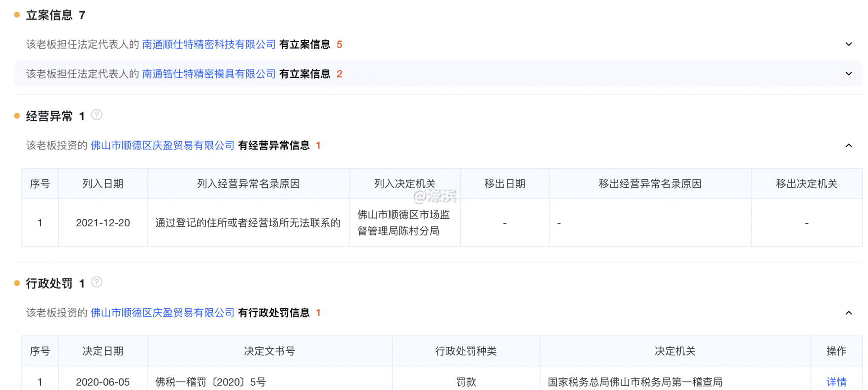Click the 列入日期 column header
This screenshot has width=868, height=390.
[x=103, y=184]
